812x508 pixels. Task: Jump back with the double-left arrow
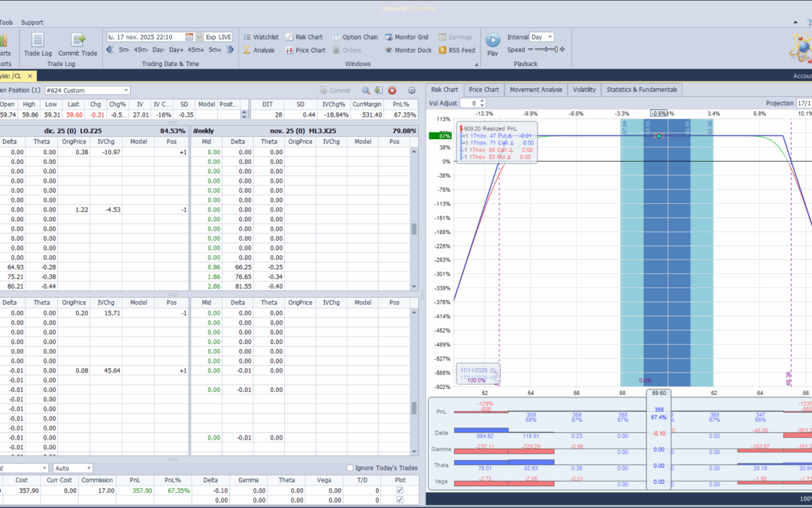[110, 50]
